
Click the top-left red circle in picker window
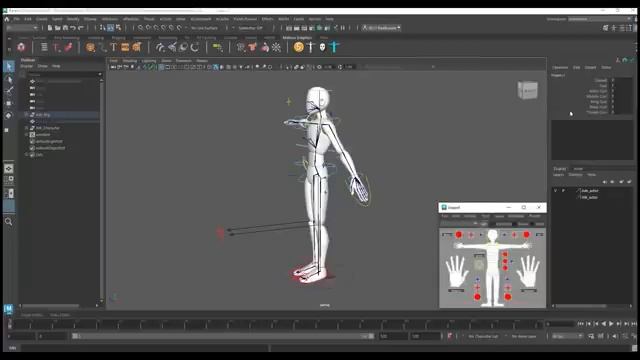pos(458,235)
